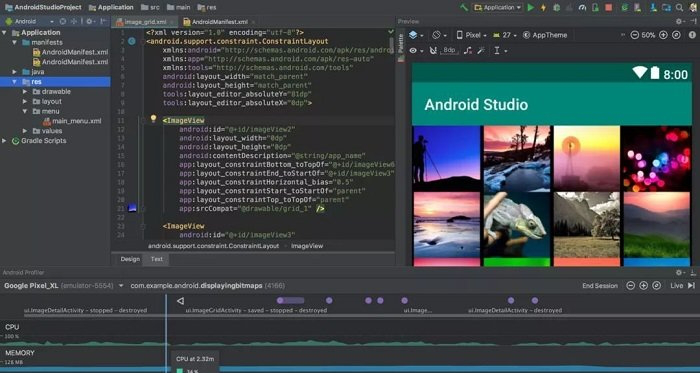700x387 pixels.
Task: Open the design surface layers dropdown
Action: pos(416,35)
